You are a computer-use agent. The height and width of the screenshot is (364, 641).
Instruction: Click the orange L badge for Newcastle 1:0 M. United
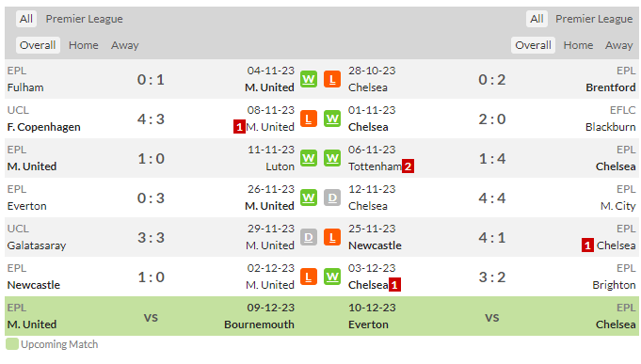click(x=309, y=277)
